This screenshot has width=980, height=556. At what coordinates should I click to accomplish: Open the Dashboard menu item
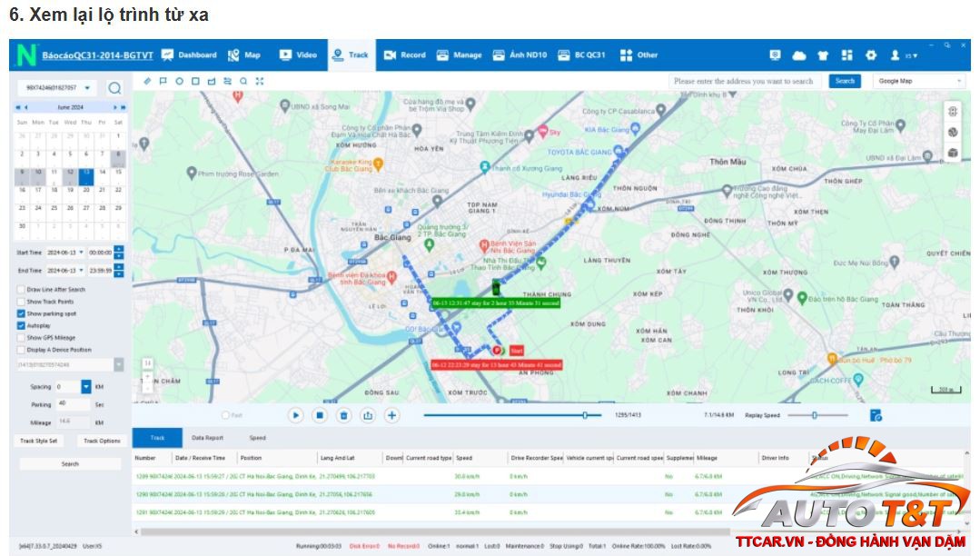pos(189,55)
